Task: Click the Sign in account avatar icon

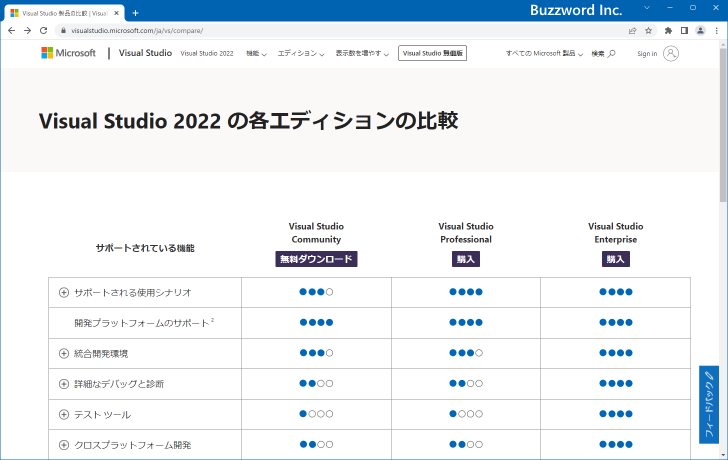Action: click(670, 53)
